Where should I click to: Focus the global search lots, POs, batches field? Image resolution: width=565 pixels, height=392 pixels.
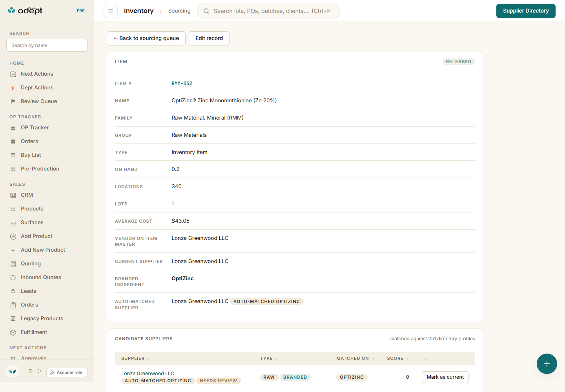(x=268, y=11)
